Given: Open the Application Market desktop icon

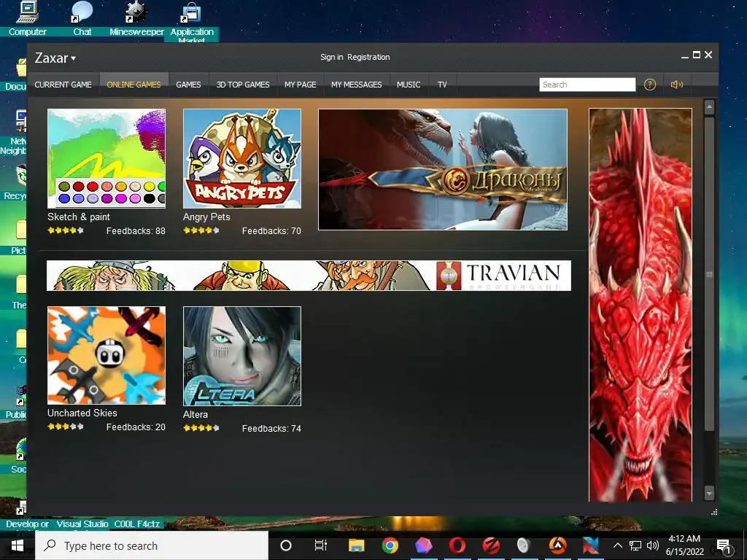Looking at the screenshot, I should pyautogui.click(x=192, y=22).
